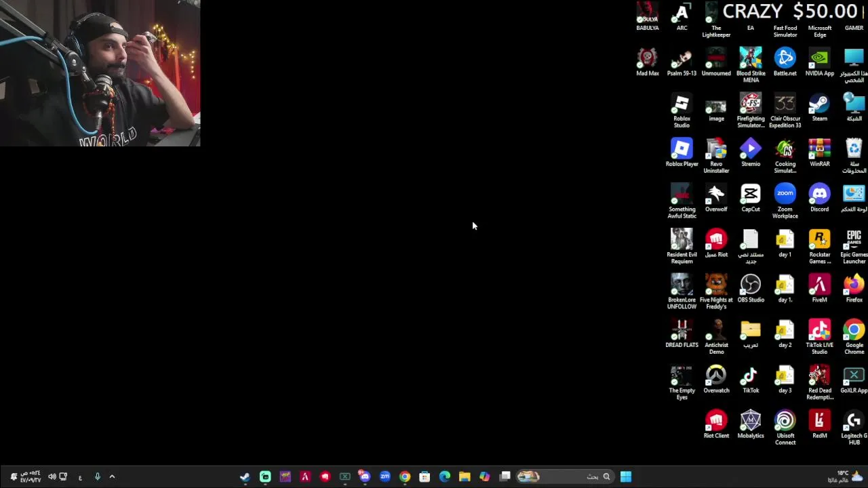Show hidden system tray icons
Image resolution: width=868 pixels, height=488 pixels.
point(112,476)
